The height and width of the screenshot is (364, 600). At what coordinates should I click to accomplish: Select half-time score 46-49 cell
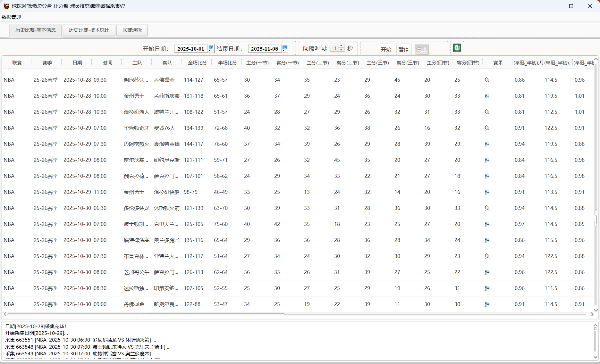click(221, 192)
